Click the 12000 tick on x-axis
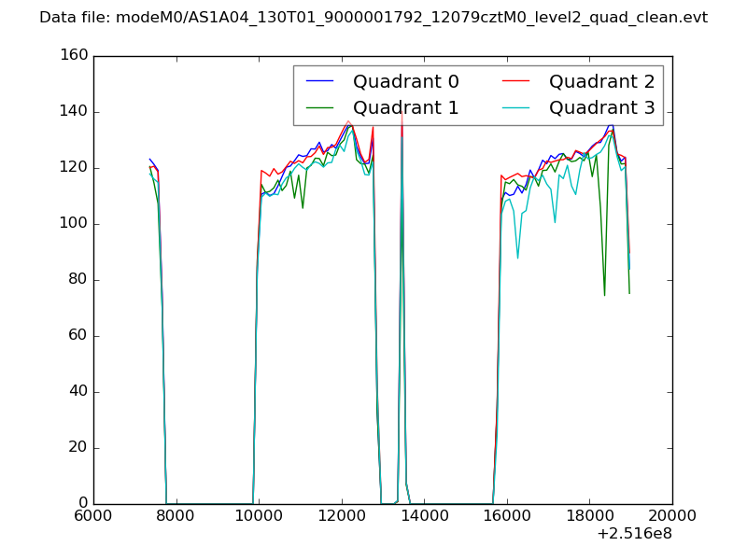This screenshot has height=560, width=747. [342, 516]
